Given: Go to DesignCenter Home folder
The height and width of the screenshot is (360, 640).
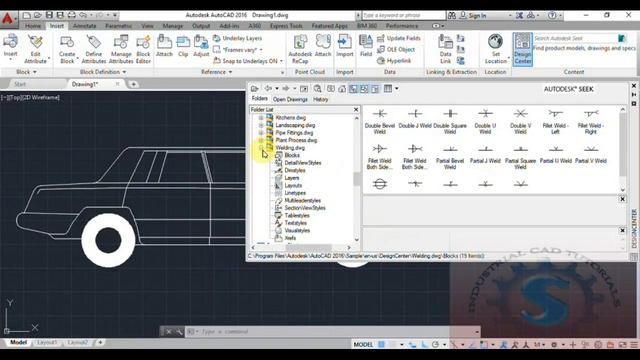Looking at the screenshot, I should point(342,89).
